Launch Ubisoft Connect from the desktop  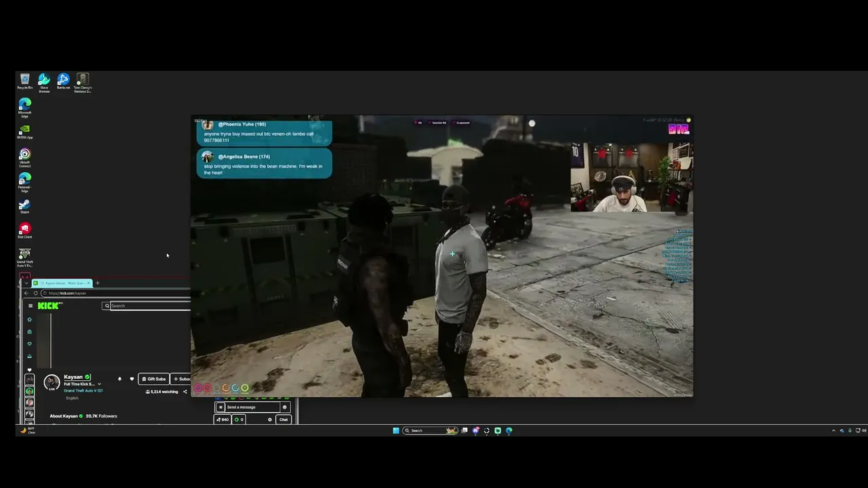tap(25, 157)
